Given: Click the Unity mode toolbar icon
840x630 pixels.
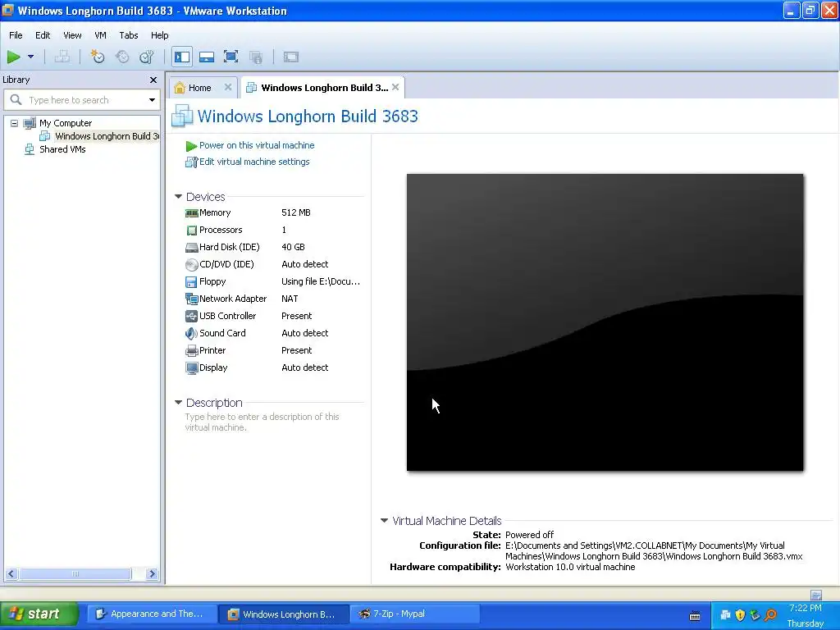Looking at the screenshot, I should (256, 57).
